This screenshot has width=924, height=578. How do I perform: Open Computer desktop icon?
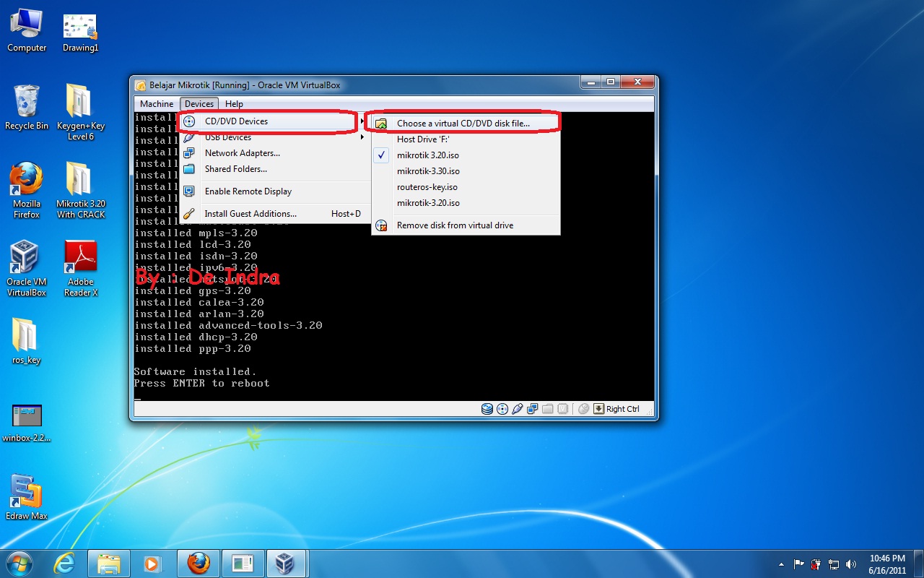[27, 31]
